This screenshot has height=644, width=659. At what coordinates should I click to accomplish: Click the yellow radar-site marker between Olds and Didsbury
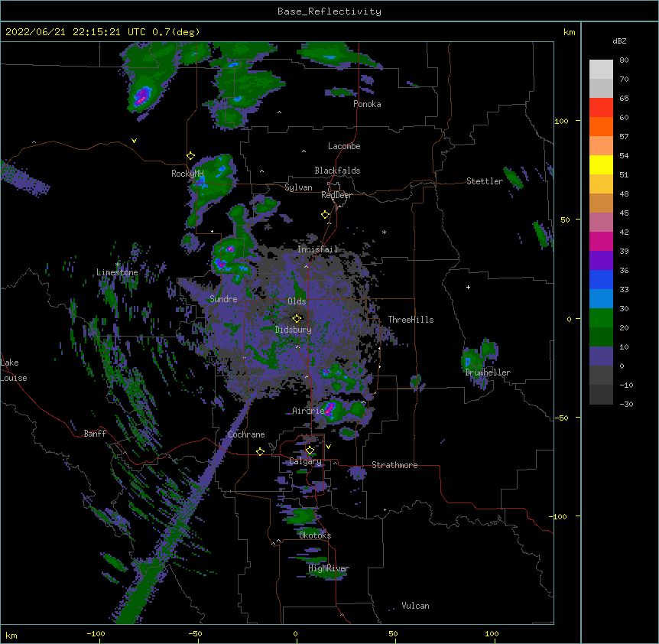coord(297,318)
